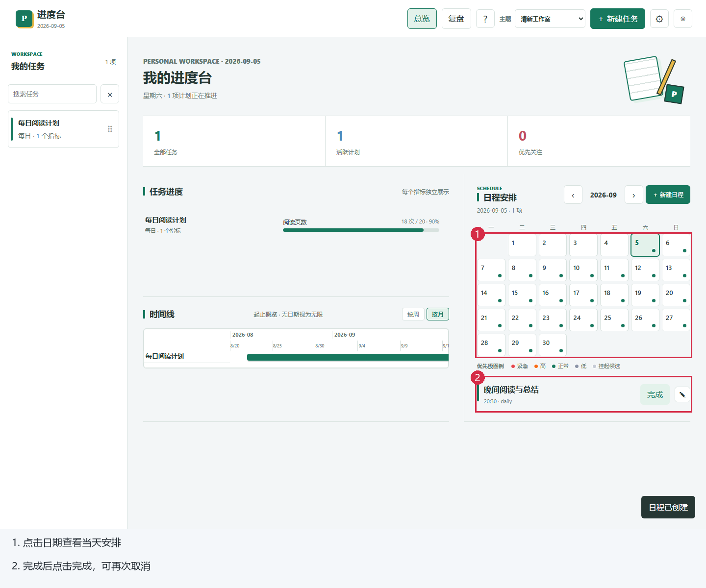Go to the next month in the calendar
706x588 pixels.
click(634, 195)
